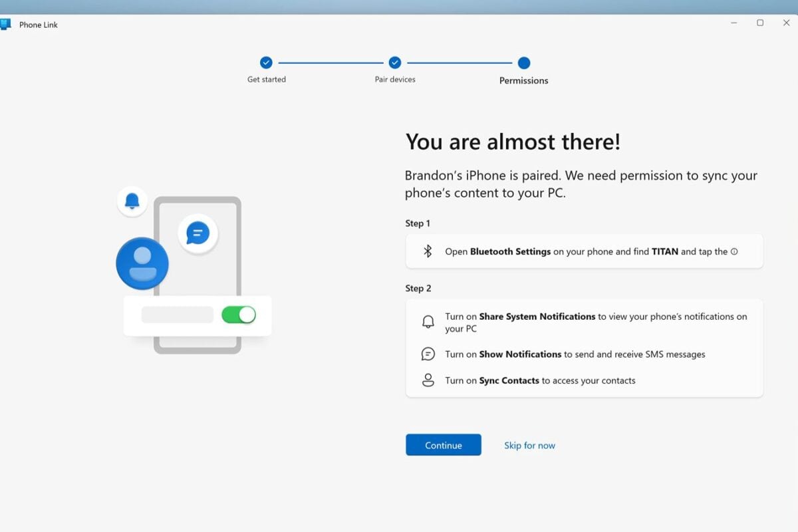Viewport: 798px width, 532px height.
Task: Click the chat bubble icon beside Show Notifications
Action: (x=428, y=354)
